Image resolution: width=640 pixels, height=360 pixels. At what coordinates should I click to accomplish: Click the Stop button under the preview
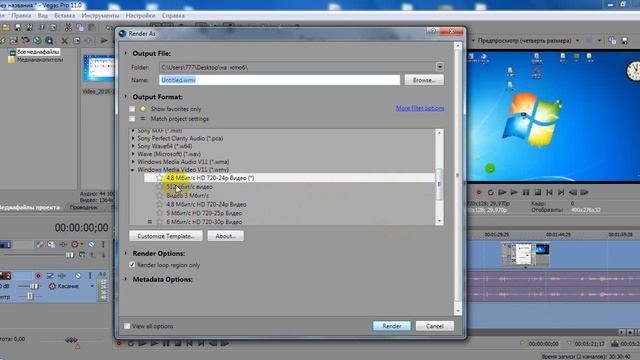(x=538, y=192)
